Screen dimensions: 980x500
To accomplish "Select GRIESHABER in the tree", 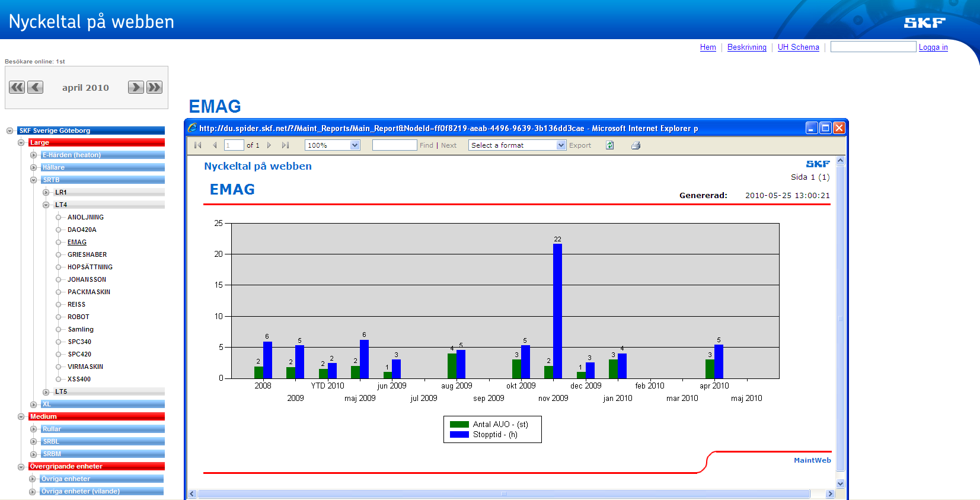I will [87, 255].
